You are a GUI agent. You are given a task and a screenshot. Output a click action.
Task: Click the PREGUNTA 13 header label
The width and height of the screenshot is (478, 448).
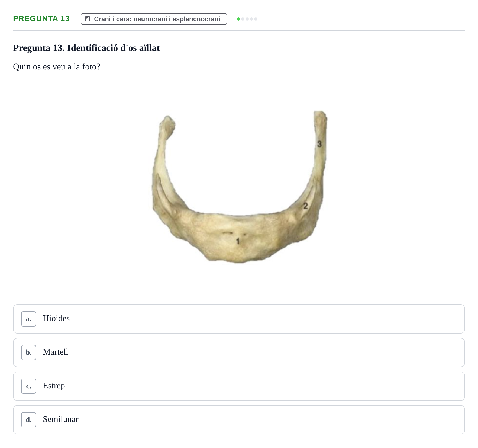point(41,19)
